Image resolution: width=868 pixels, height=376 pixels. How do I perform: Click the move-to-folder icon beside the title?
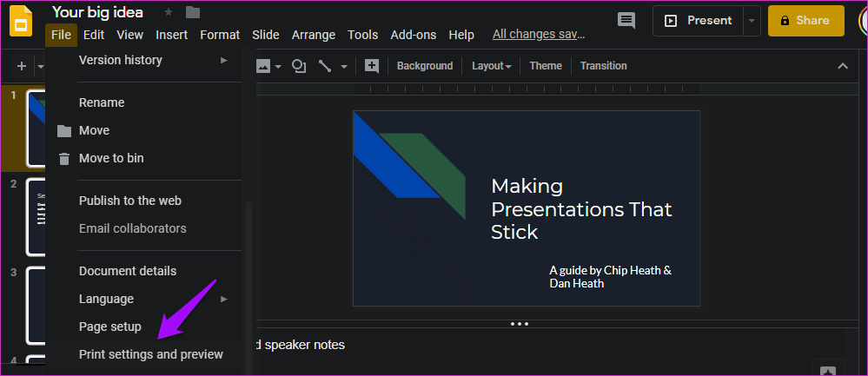[193, 12]
